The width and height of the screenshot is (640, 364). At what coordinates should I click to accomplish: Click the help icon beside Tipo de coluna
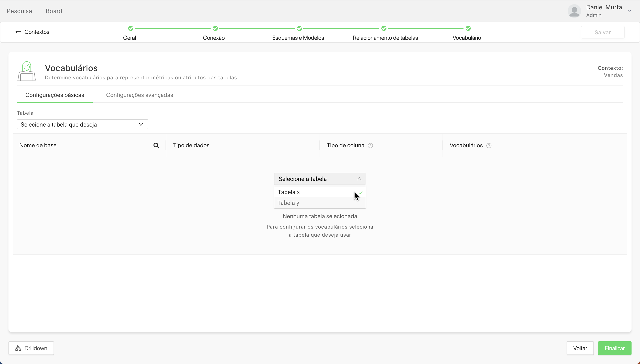[370, 146]
